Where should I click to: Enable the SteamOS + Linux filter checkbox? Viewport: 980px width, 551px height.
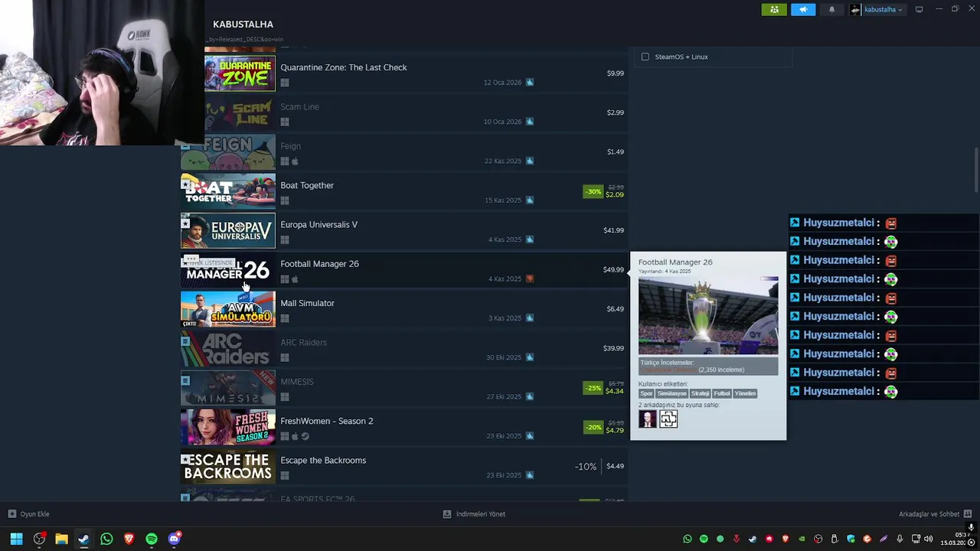tap(645, 57)
